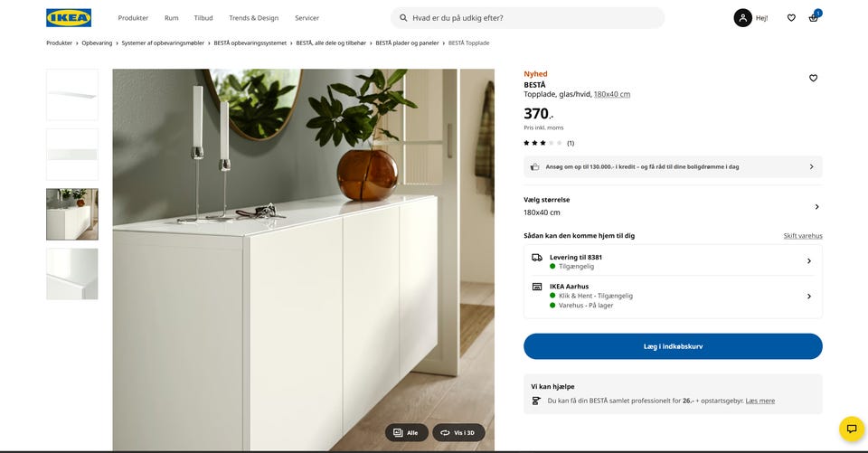Open all images via Alle button
The width and height of the screenshot is (868, 453).
406,432
